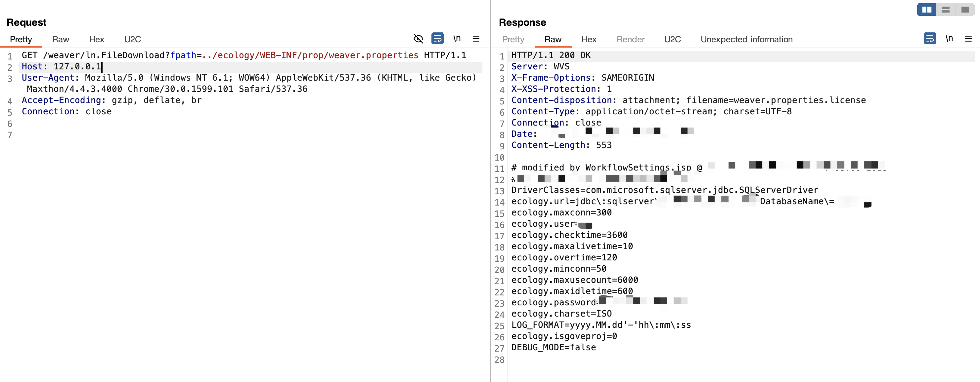Switch to Response U2C tab
Viewport: 980px width, 382px height.
(x=672, y=39)
